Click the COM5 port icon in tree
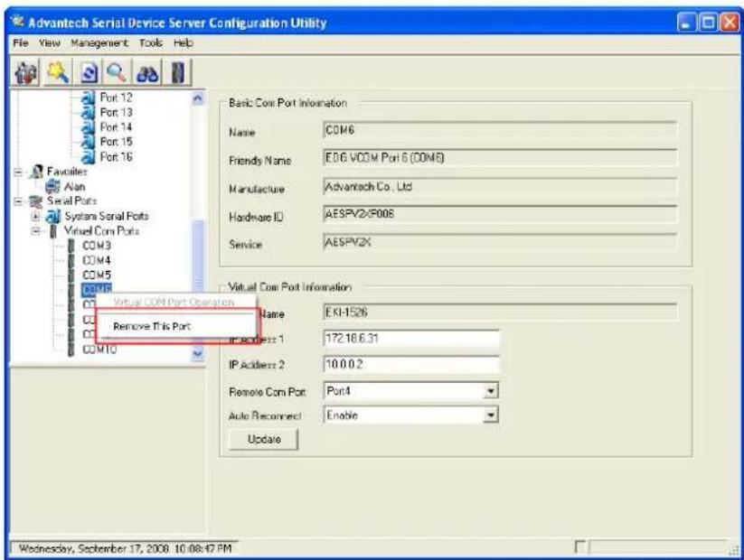This screenshot has width=744, height=560. click(71, 275)
